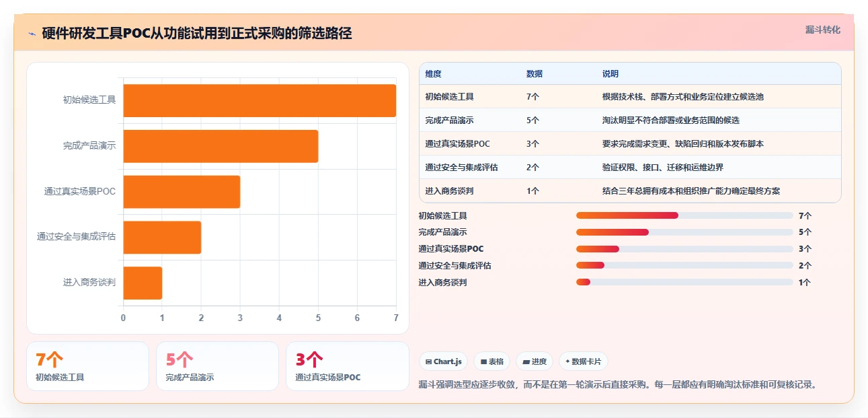
Task: Click the 漏斗转化 badge in the header
Action: click(x=823, y=30)
